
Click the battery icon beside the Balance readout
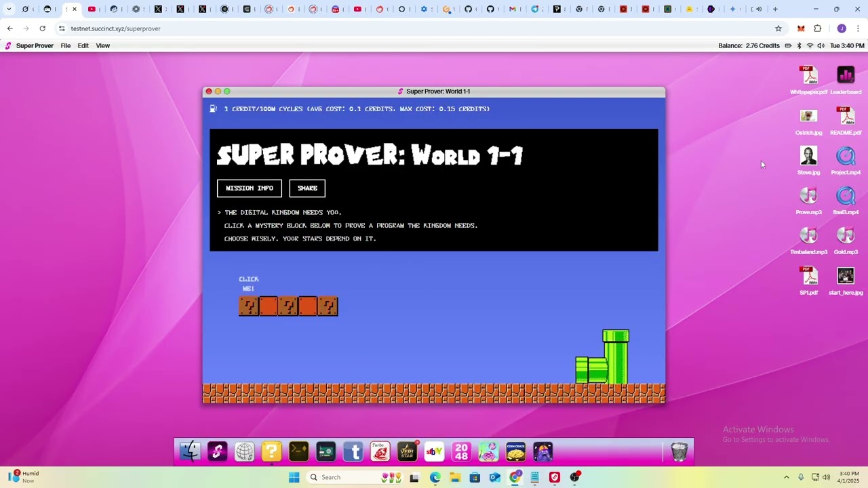tap(788, 46)
